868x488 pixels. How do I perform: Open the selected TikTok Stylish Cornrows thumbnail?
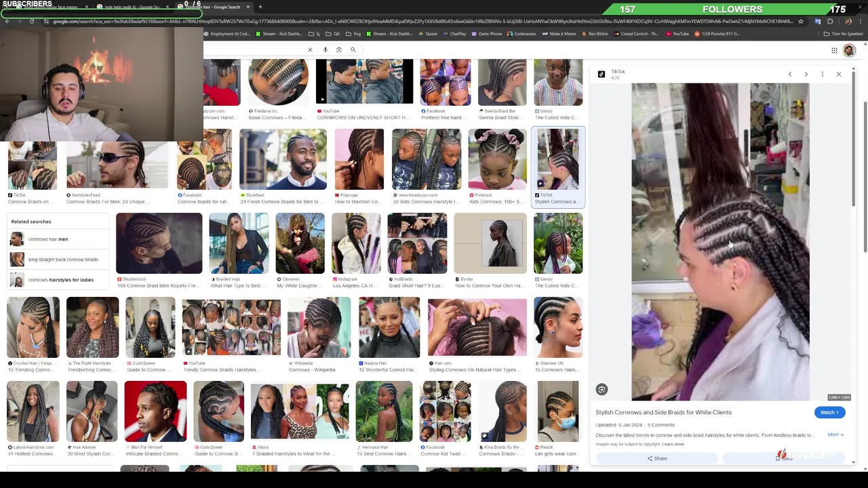pos(557,159)
